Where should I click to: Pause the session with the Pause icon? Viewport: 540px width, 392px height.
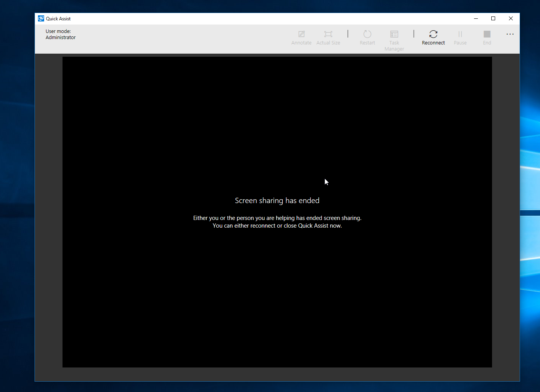(x=460, y=34)
